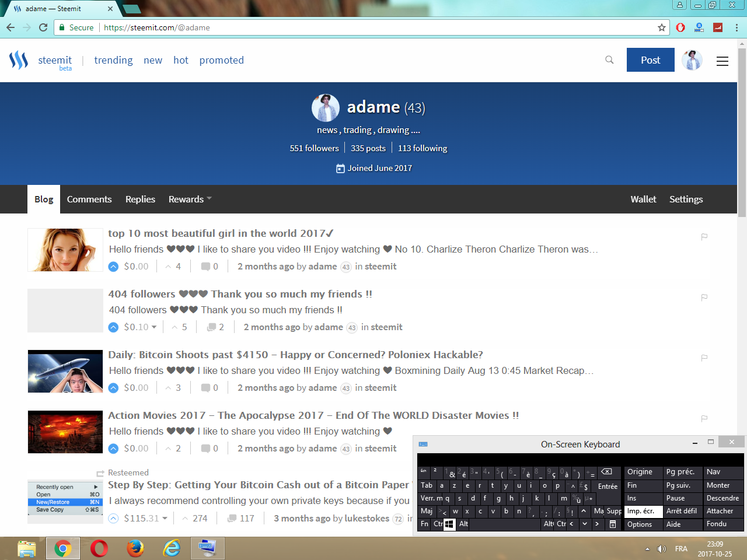Bookmark this page with the star icon
This screenshot has width=747, height=560.
pyautogui.click(x=662, y=27)
